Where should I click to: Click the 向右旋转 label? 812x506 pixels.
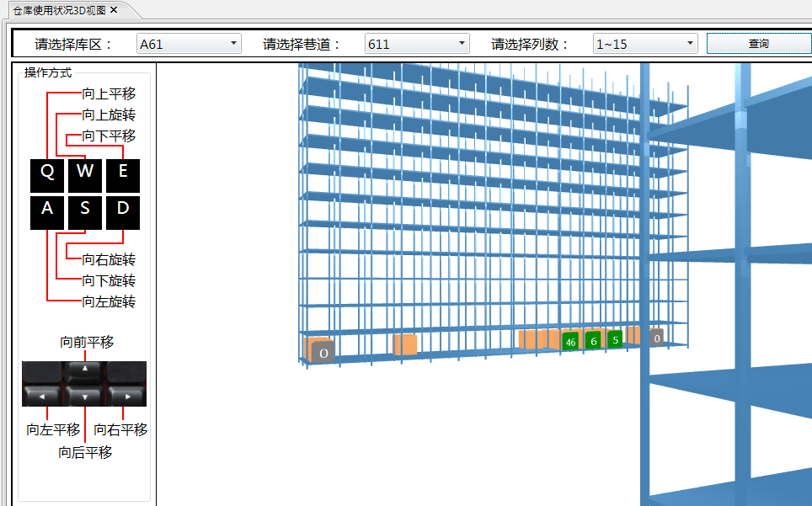point(109,259)
